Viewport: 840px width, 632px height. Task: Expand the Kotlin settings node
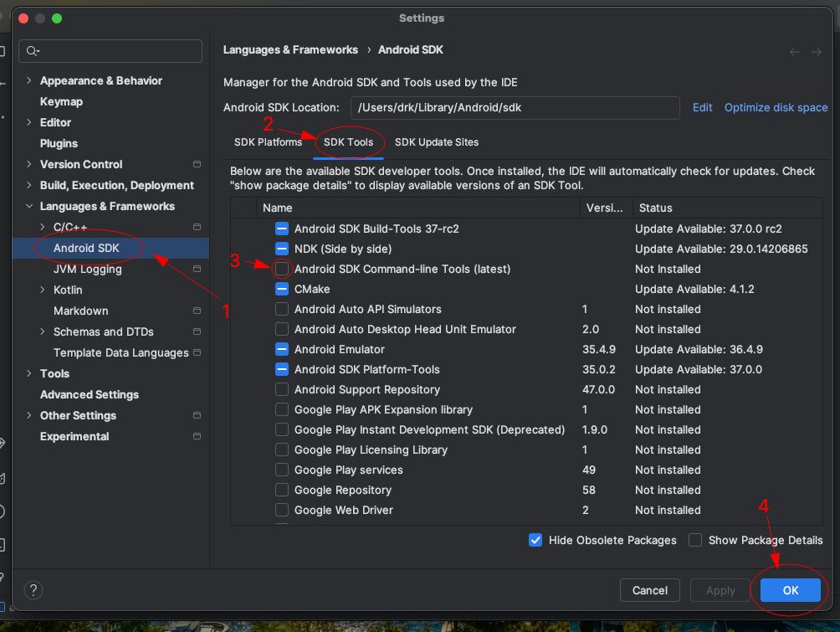pos(44,290)
